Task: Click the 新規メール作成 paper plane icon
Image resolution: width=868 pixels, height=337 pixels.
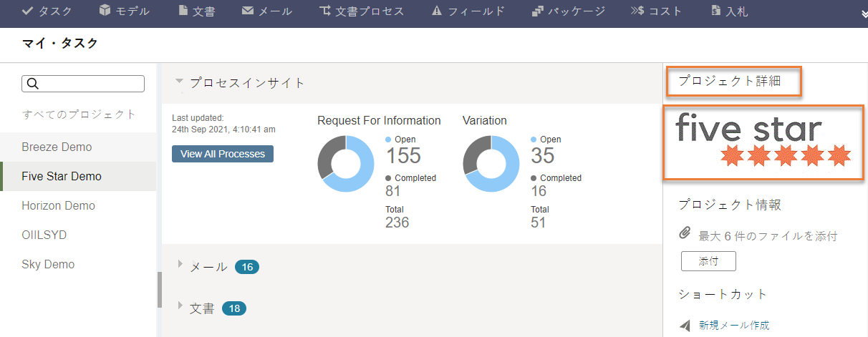Action: click(685, 325)
